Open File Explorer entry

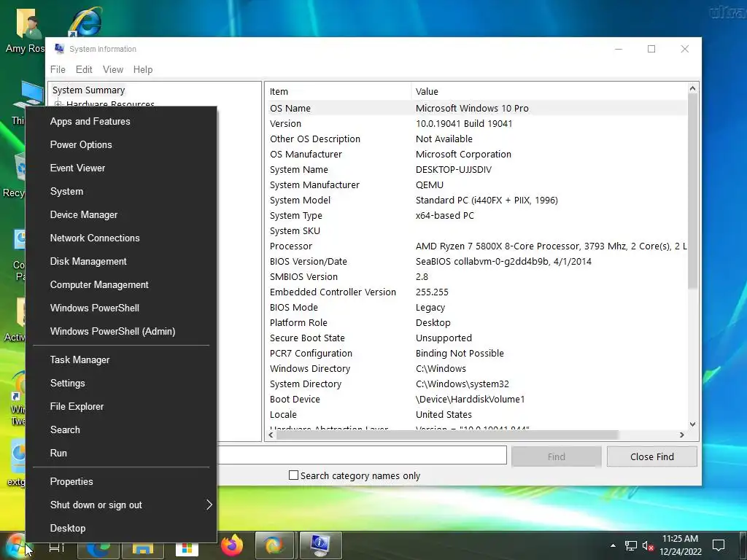coord(121,407)
